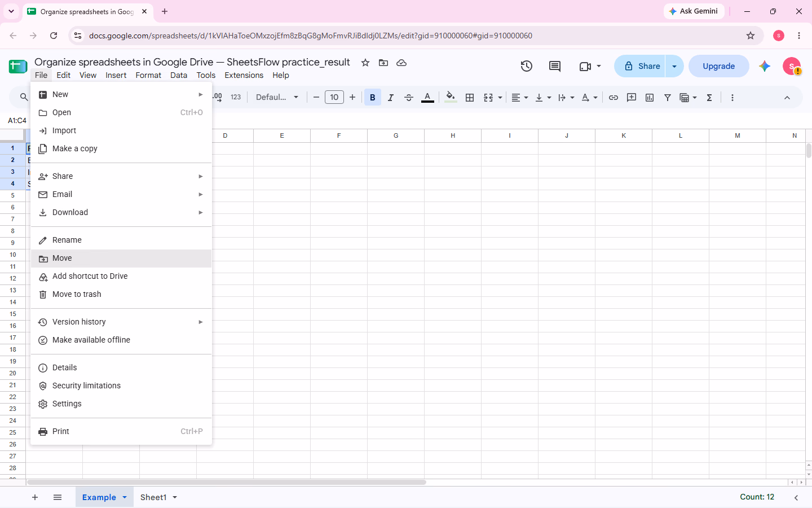The image size is (812, 508).
Task: Open fill color picker
Action: (x=451, y=98)
